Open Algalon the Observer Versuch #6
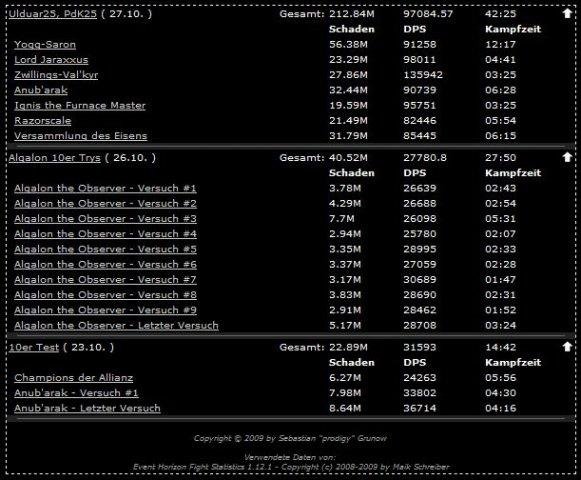The width and height of the screenshot is (581, 480). tap(105, 265)
